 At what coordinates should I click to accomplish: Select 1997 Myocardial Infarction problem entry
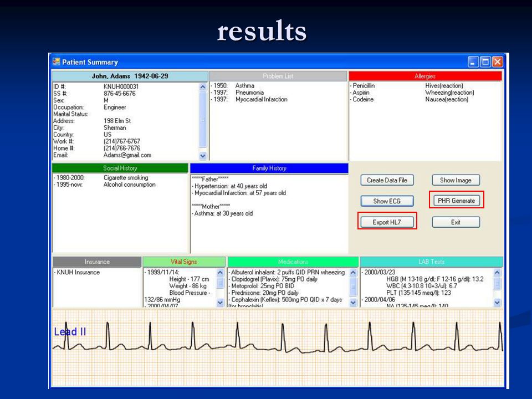(x=249, y=99)
